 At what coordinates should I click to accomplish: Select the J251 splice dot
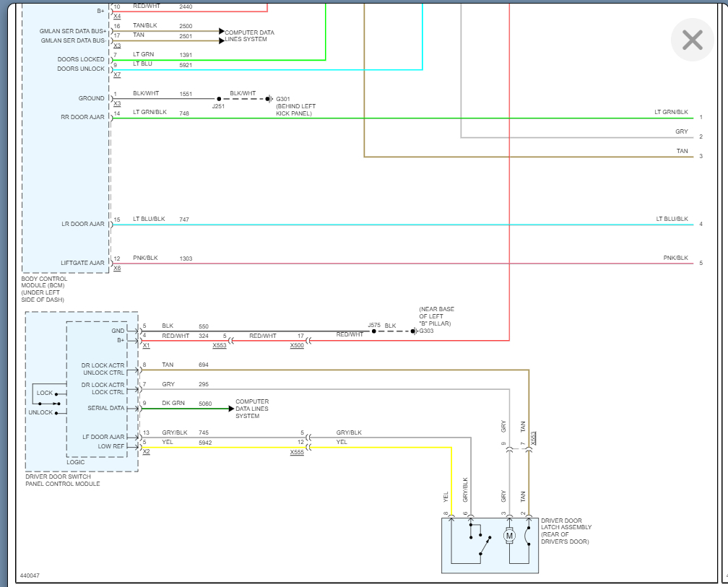(219, 99)
